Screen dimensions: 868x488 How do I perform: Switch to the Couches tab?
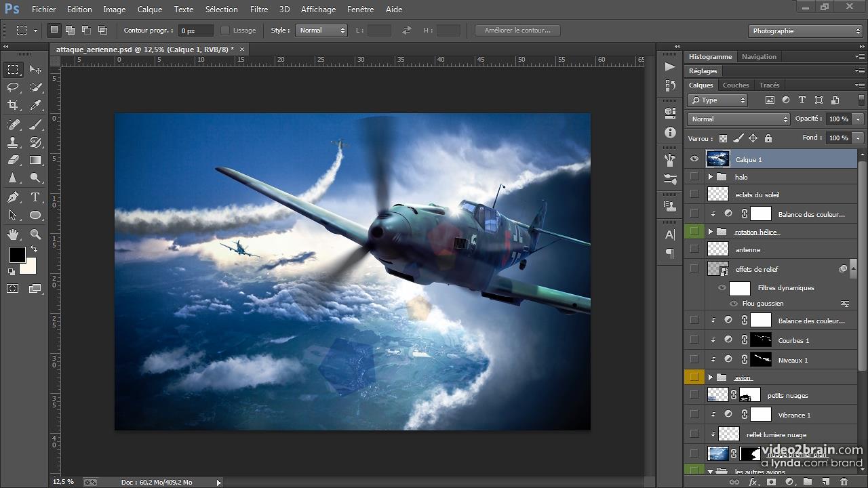click(736, 85)
